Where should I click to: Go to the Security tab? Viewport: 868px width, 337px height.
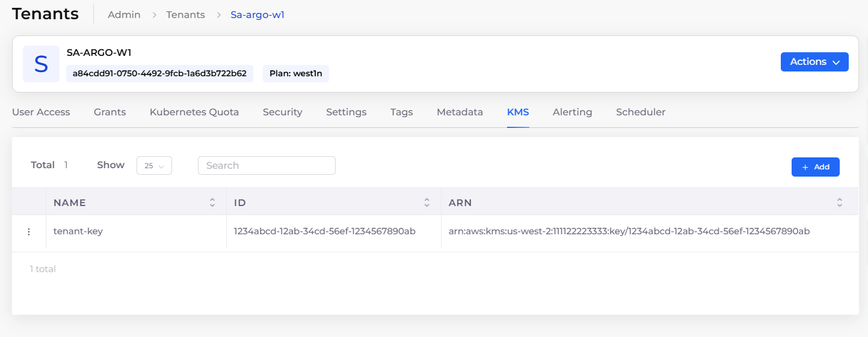(282, 112)
